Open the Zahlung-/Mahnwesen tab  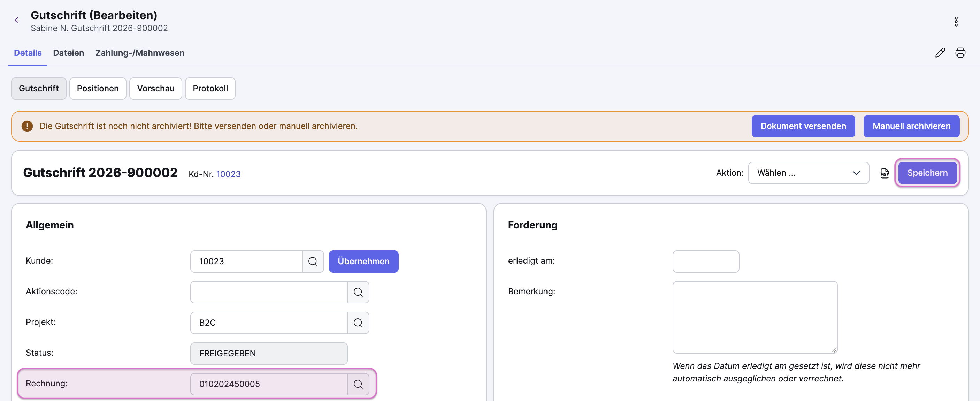[140, 53]
